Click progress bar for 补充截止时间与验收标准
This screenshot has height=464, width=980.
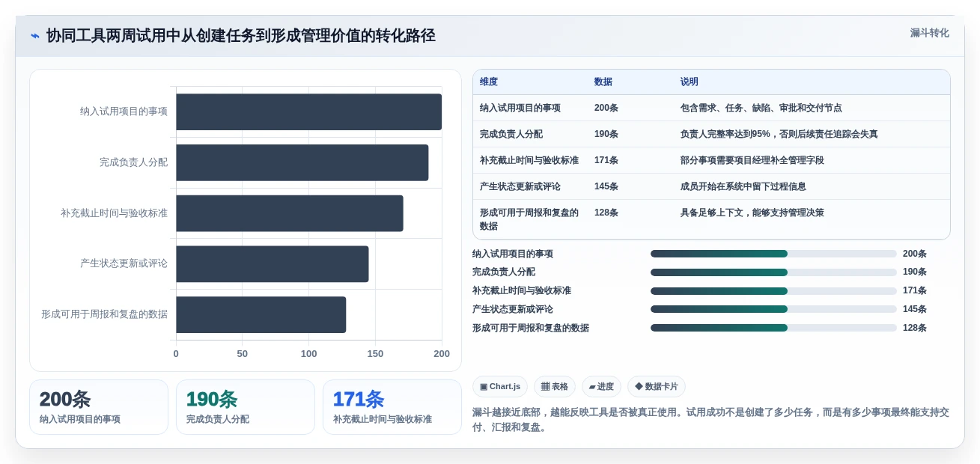[773, 291]
